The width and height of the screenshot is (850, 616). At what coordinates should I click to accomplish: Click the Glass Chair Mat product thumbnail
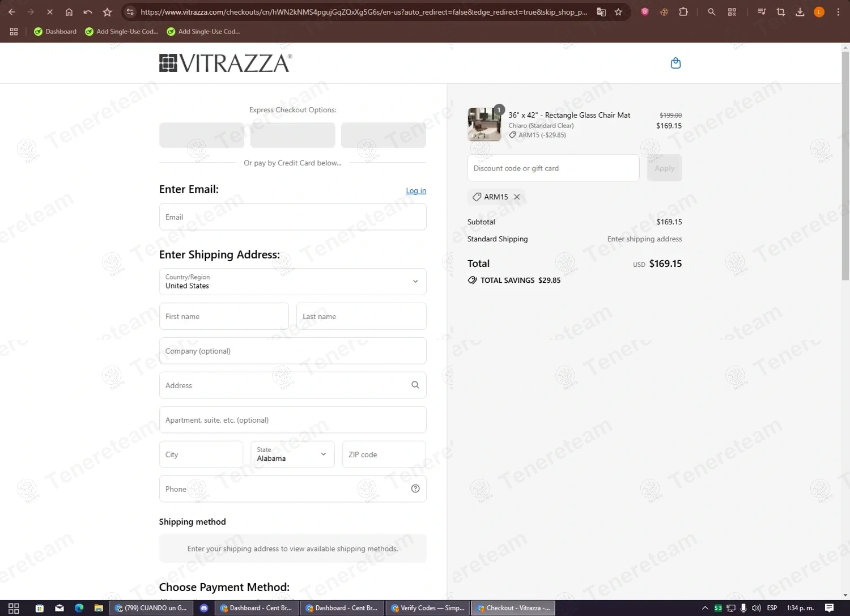click(x=484, y=124)
